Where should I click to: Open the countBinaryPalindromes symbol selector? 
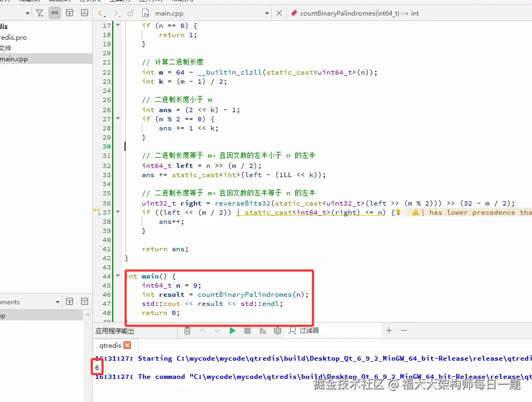pos(359,13)
